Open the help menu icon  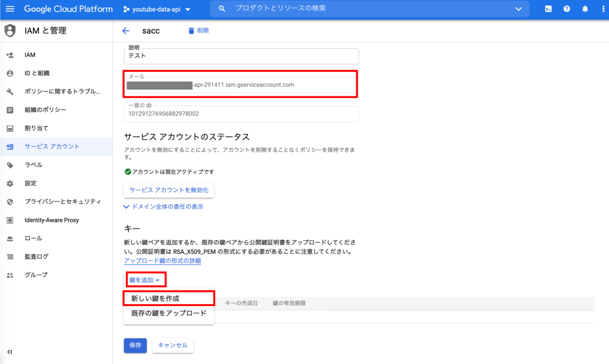tap(567, 9)
